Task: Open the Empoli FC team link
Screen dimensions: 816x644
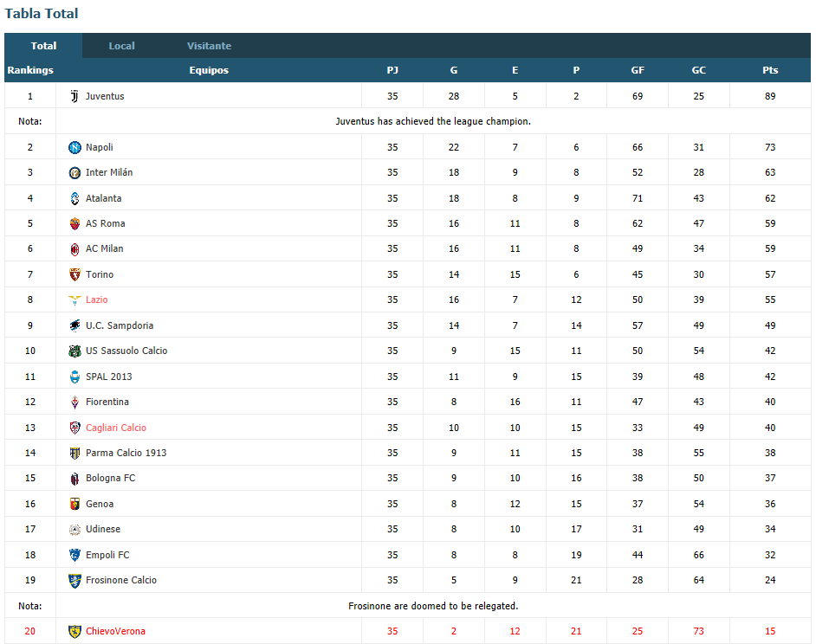Action: point(107,555)
